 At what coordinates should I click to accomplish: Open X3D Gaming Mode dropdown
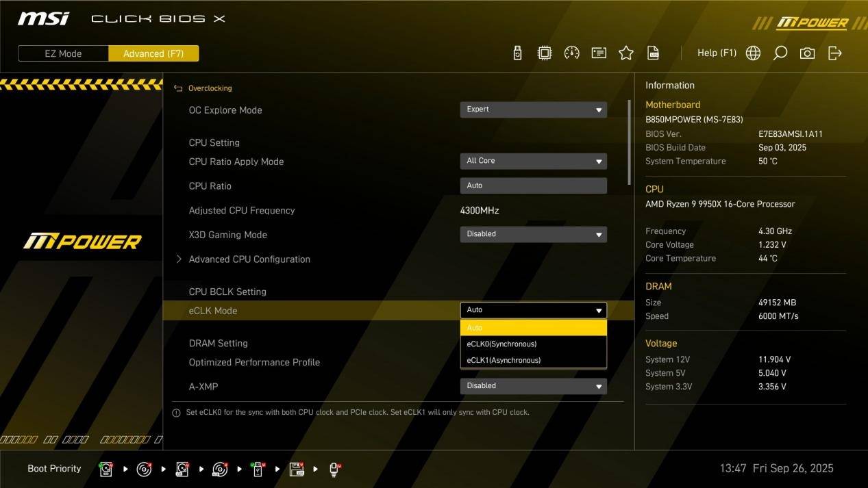pyautogui.click(x=533, y=234)
